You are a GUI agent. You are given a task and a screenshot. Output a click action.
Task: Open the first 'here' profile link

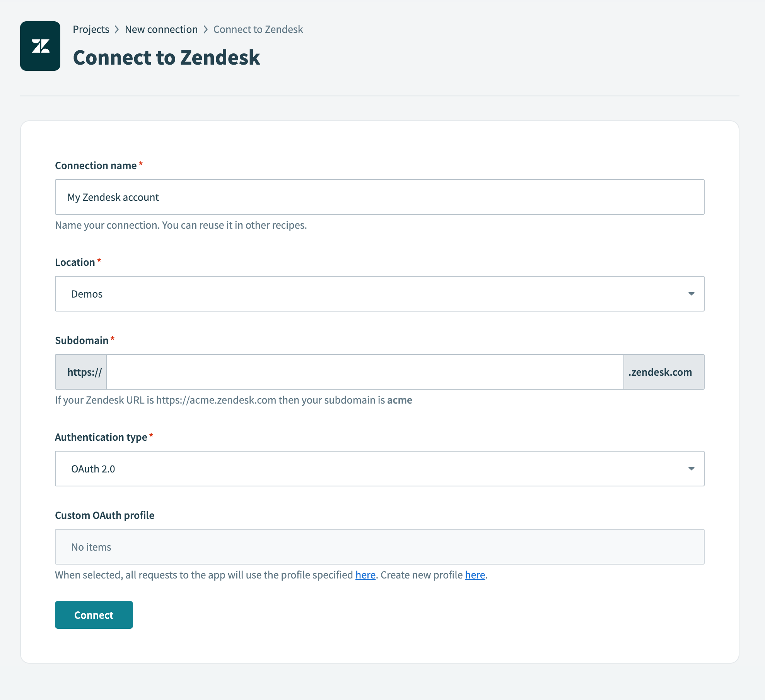[x=365, y=575]
